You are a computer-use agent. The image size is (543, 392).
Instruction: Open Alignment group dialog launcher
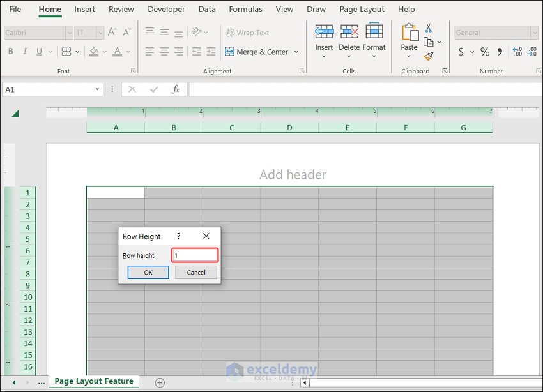302,71
